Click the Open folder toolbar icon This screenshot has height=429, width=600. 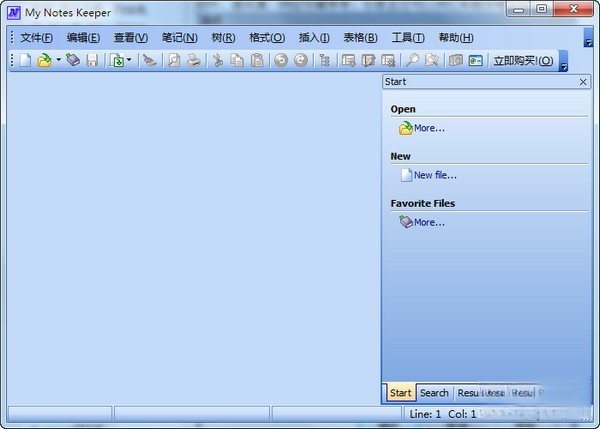click(x=44, y=61)
